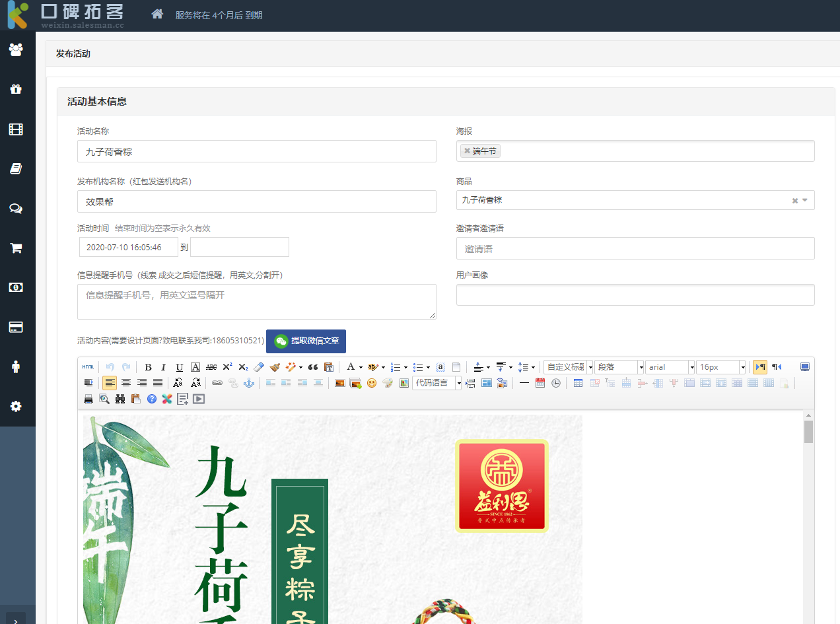The width and height of the screenshot is (840, 624).
Task: Click the 提取微信文章 button
Action: pos(306,341)
